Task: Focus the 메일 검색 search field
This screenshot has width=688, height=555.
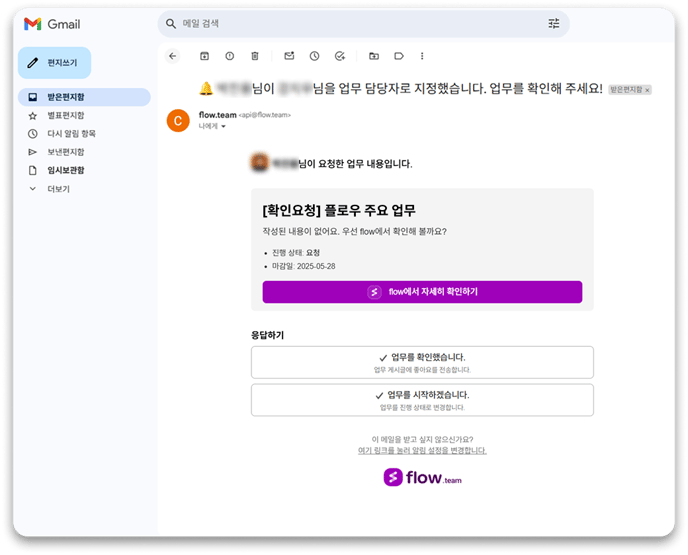Action: pos(363,24)
